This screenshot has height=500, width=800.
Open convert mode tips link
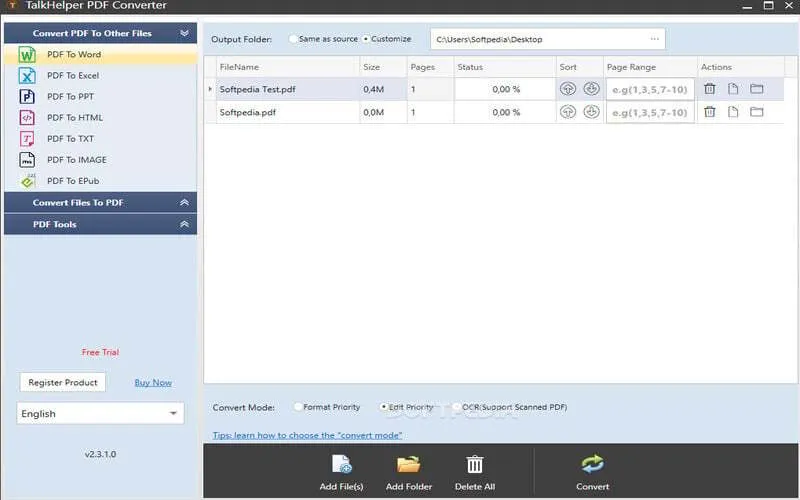(x=307, y=435)
